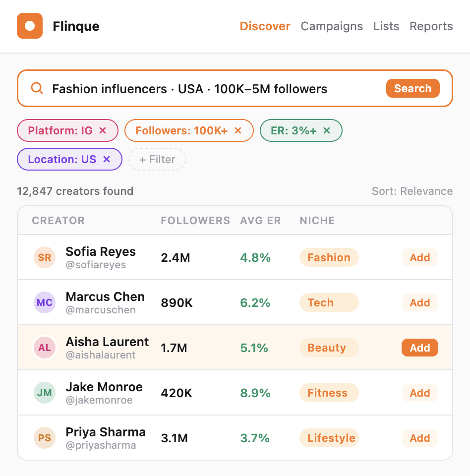470x476 pixels.
Task: Open Sofia Reyes's SR avatar
Action: (x=45, y=257)
